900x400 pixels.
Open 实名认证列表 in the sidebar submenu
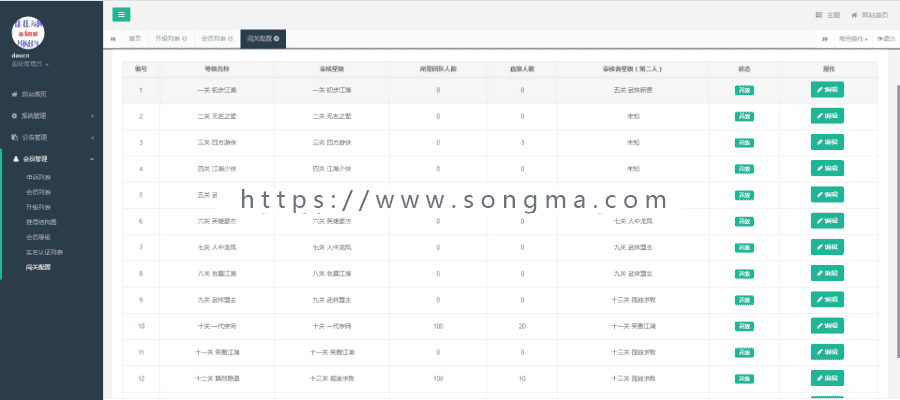pos(44,252)
